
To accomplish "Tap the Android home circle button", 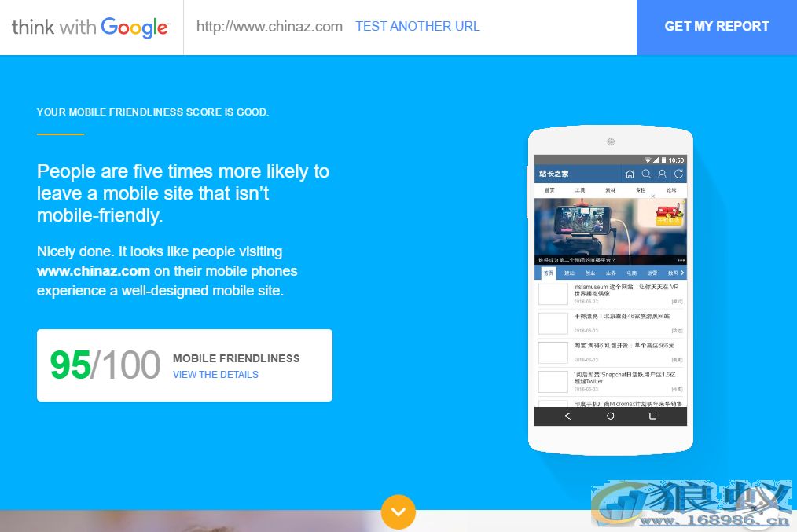I will click(x=611, y=416).
